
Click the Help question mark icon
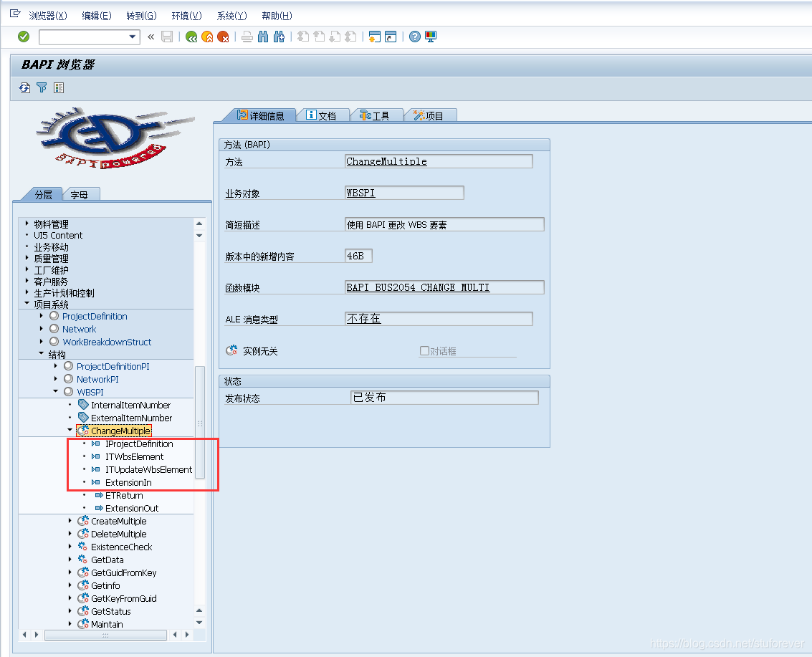(x=415, y=37)
